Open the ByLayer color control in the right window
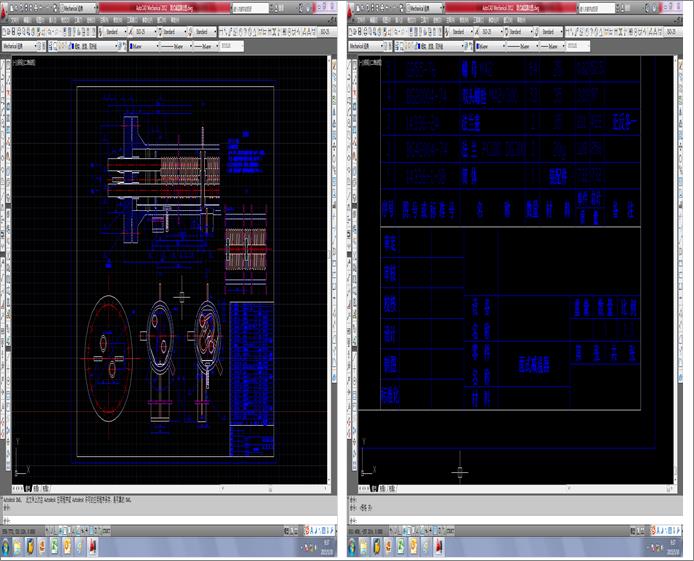The width and height of the screenshot is (694, 561). click(x=490, y=46)
